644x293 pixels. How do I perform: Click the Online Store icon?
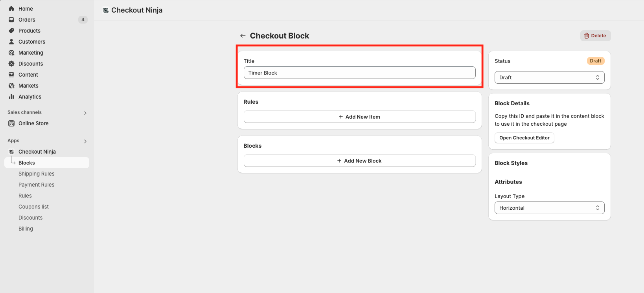pyautogui.click(x=11, y=123)
